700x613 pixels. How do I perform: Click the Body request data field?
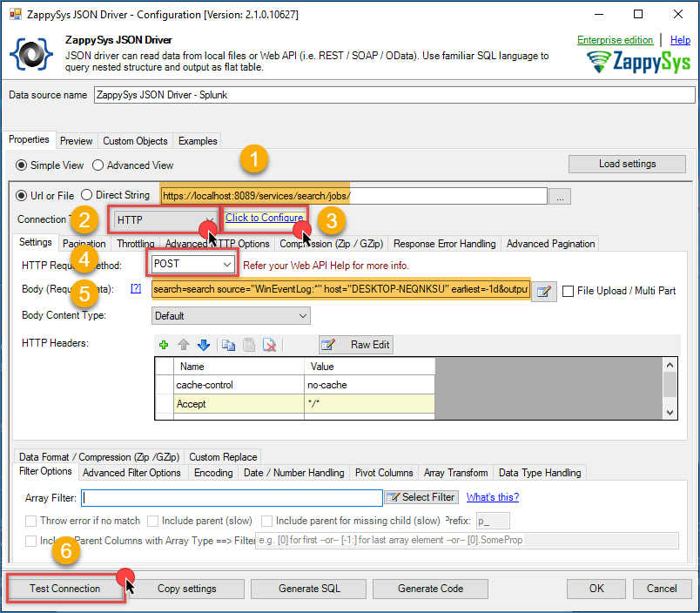341,289
